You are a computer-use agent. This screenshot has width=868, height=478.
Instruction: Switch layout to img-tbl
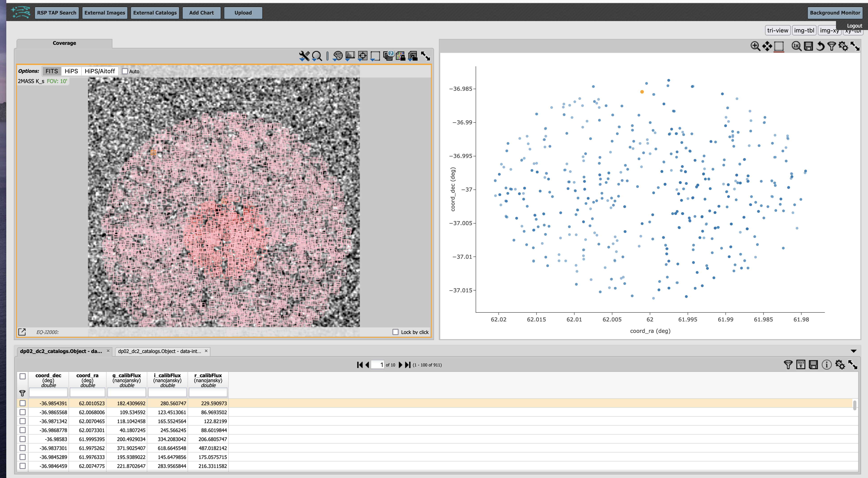pos(804,30)
